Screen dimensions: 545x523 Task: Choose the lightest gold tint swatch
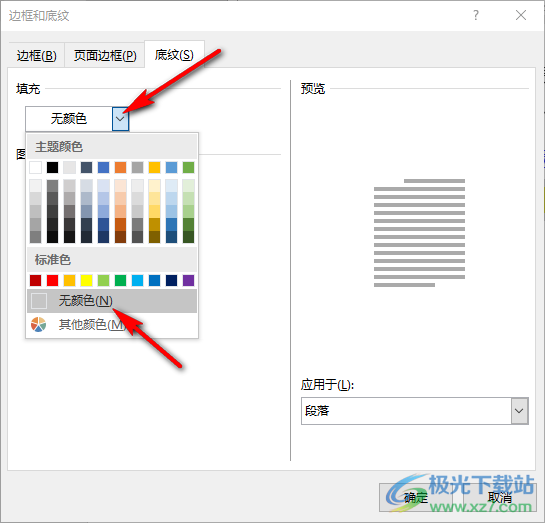coord(155,185)
